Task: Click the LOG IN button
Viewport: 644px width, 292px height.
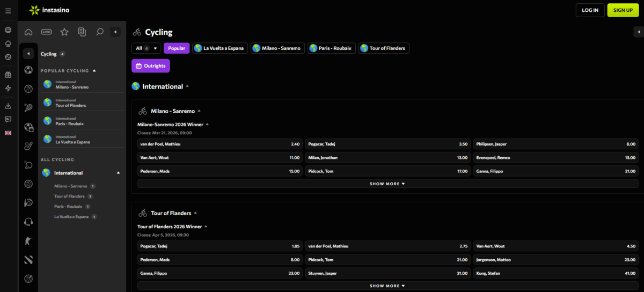Action: tap(590, 10)
